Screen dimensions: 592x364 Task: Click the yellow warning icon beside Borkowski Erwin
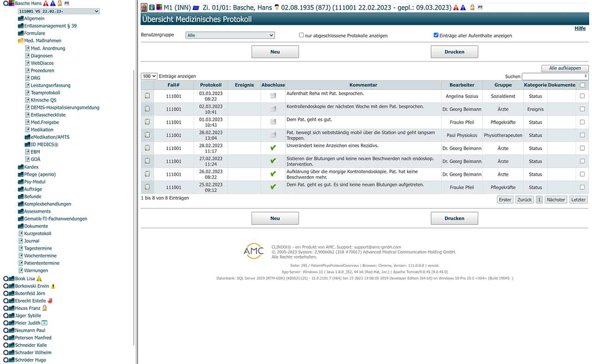click(53, 286)
